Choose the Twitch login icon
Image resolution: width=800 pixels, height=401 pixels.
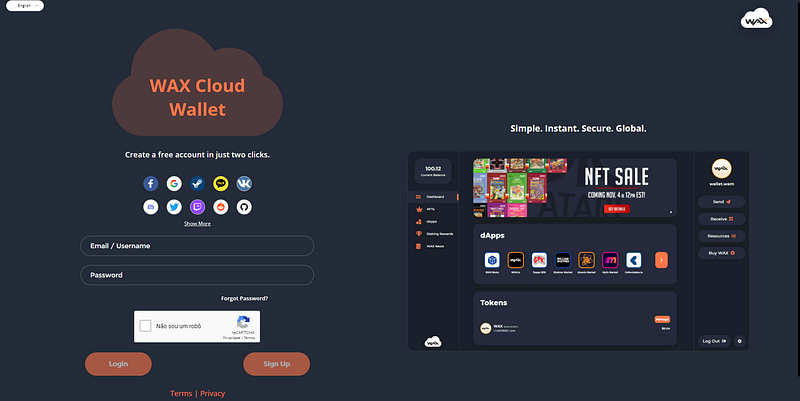click(197, 207)
